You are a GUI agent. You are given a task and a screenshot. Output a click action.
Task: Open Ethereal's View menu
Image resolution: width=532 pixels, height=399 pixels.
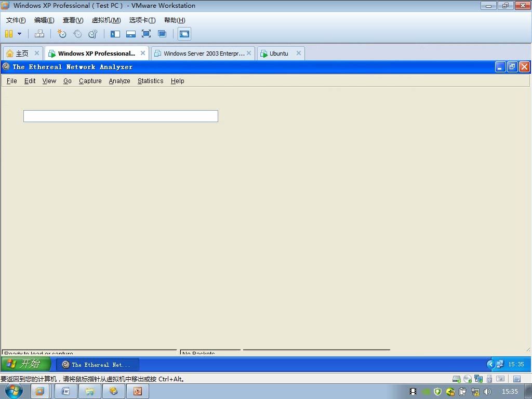[49, 81]
